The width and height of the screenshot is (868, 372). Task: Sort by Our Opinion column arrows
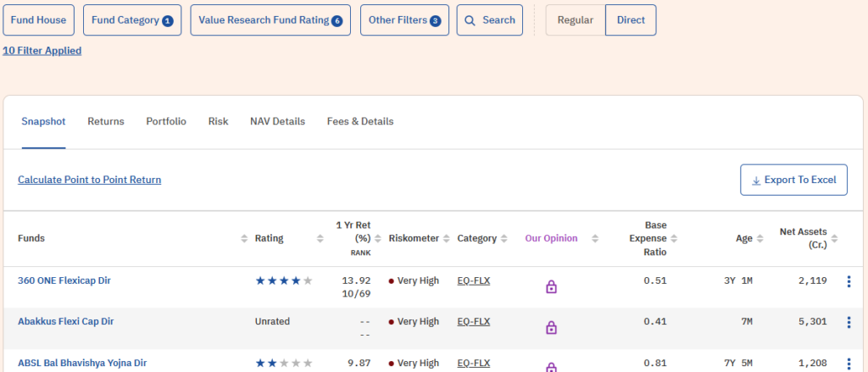coord(595,239)
